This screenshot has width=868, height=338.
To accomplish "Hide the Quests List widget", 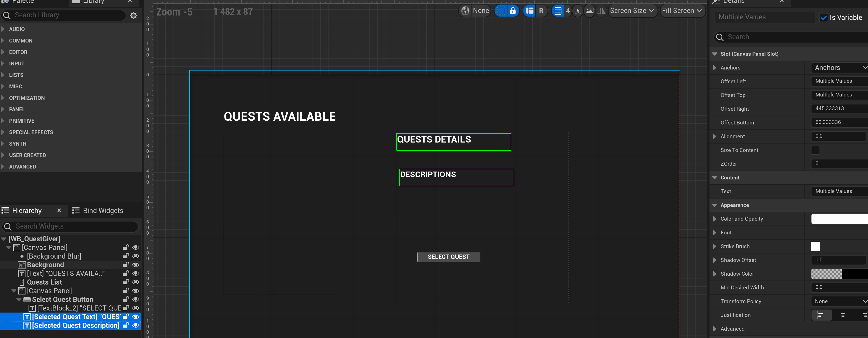I will (136, 282).
